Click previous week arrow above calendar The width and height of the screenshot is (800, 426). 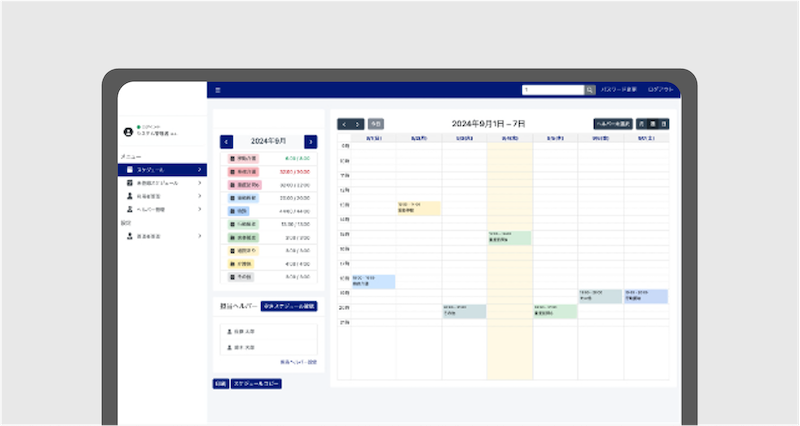[x=345, y=124]
